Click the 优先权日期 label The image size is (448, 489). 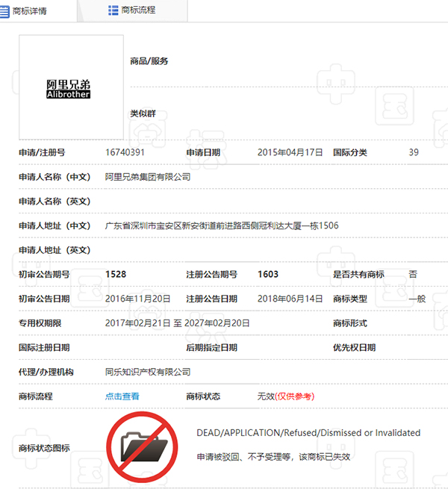point(354,347)
